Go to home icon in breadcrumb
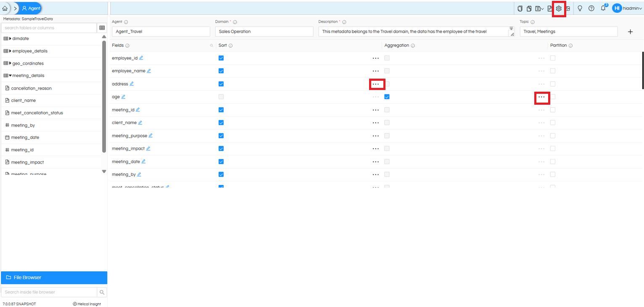This screenshot has width=644, height=307. [5, 8]
